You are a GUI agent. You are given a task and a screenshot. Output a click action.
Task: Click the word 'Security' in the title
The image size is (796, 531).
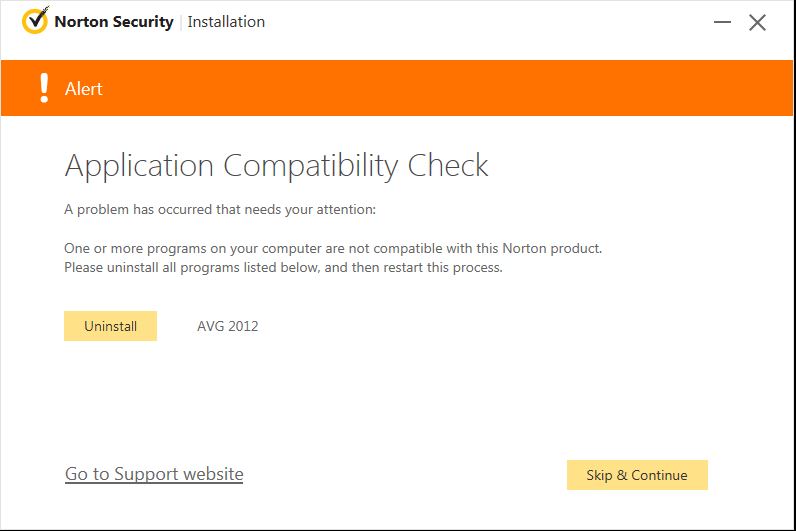point(143,21)
